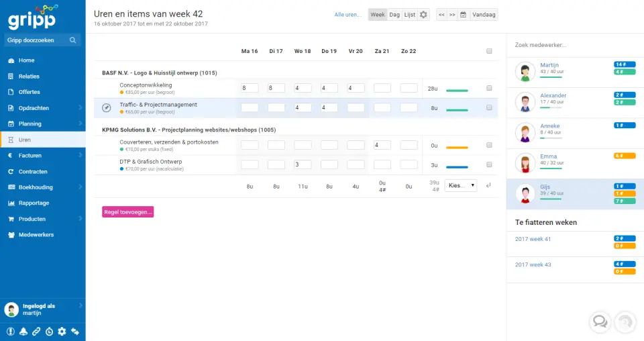Open the view settings gear beside Lijst
Viewport: 644px width, 341px height.
424,14
